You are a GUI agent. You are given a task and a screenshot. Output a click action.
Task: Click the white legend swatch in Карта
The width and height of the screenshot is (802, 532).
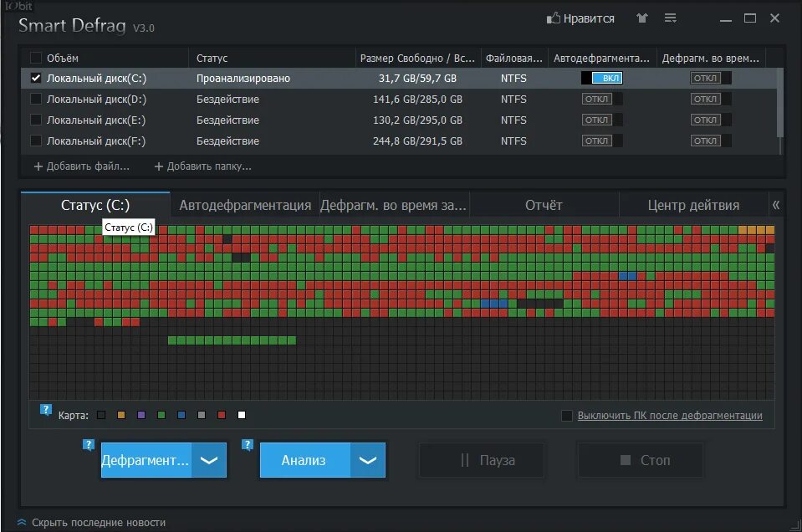click(x=242, y=415)
